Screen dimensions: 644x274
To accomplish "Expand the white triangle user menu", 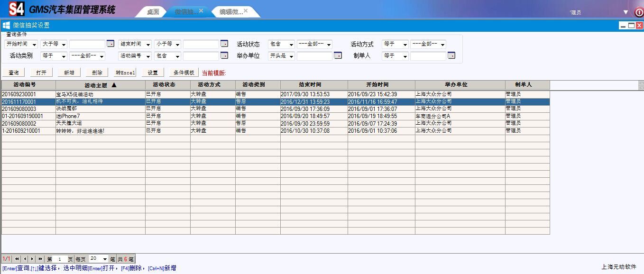I will pos(626,12).
